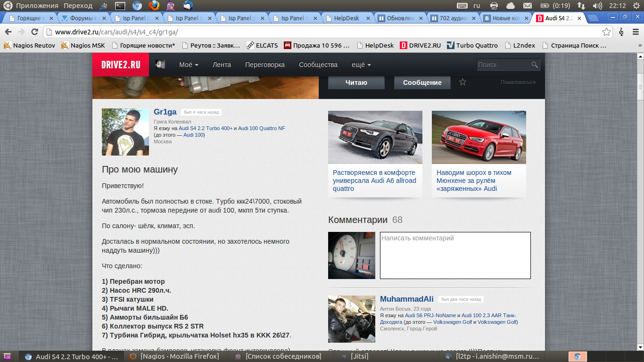Toggle the Читаю follow button

coord(356,82)
